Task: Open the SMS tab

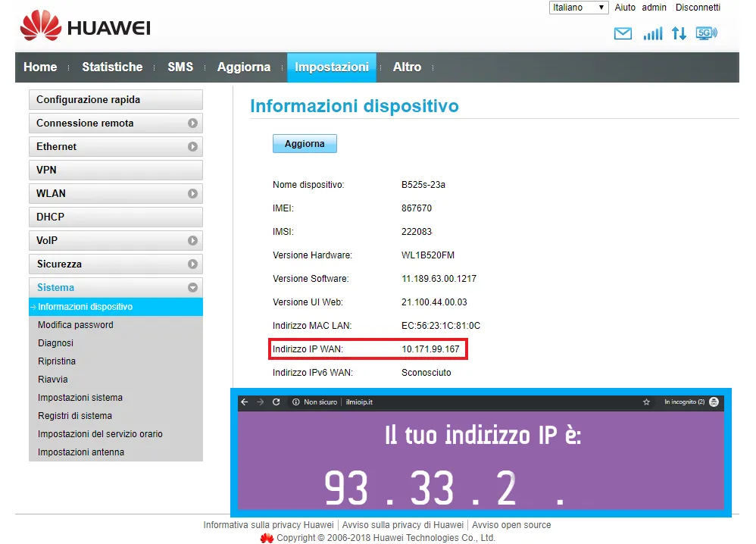Action: click(x=180, y=67)
